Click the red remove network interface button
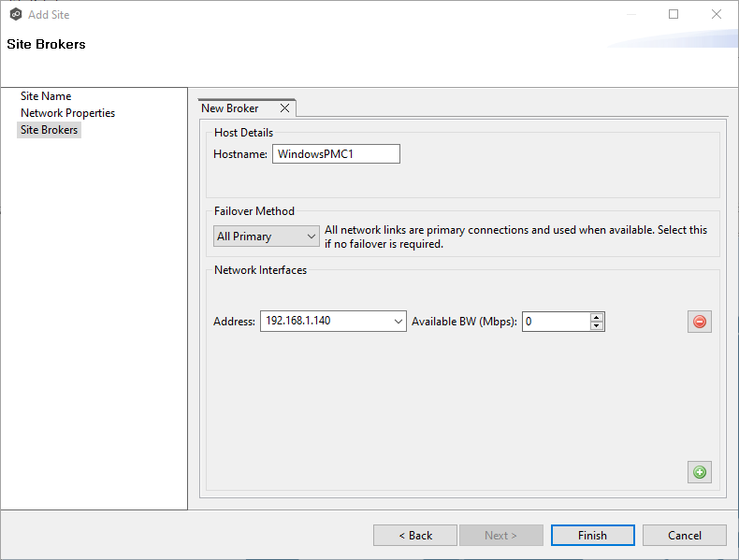This screenshot has height=560, width=739. (699, 322)
